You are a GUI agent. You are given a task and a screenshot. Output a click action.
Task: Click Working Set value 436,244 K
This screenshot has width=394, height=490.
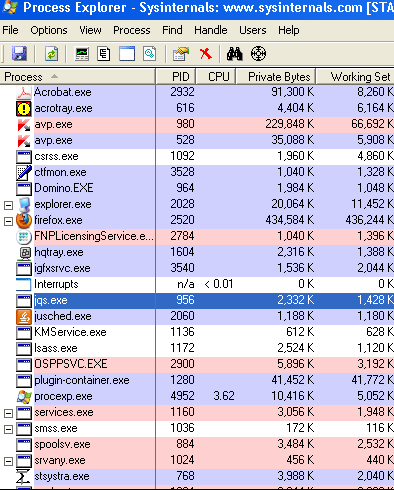pyautogui.click(x=369, y=220)
